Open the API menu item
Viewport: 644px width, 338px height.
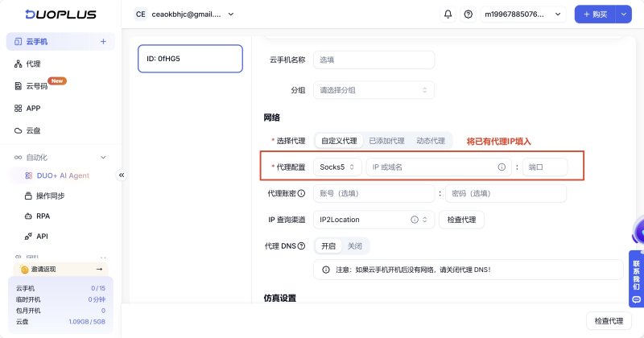click(x=42, y=236)
